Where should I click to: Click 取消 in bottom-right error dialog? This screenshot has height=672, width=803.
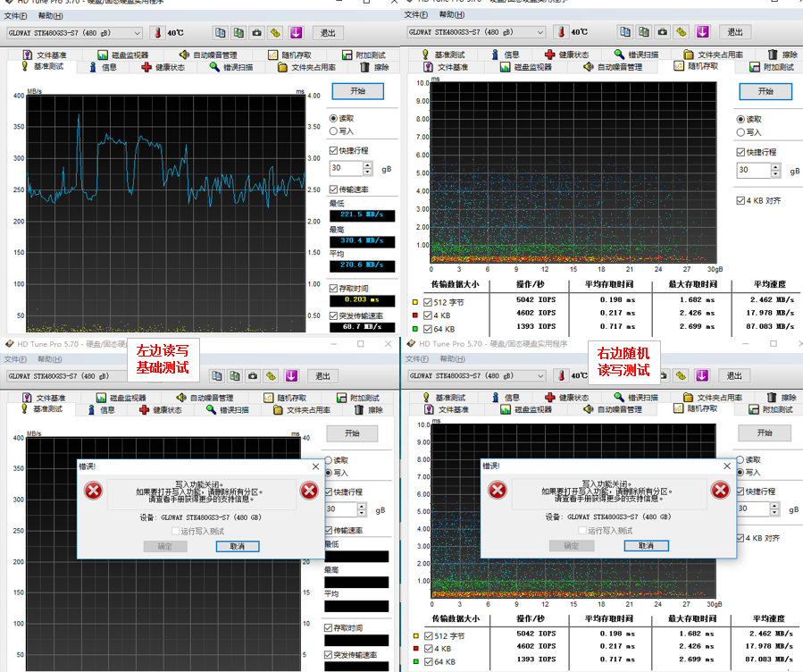(x=647, y=546)
